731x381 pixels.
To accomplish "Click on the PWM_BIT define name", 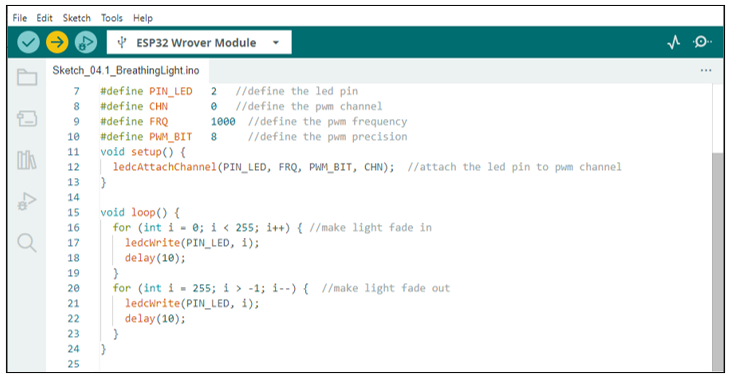I will pyautogui.click(x=171, y=137).
